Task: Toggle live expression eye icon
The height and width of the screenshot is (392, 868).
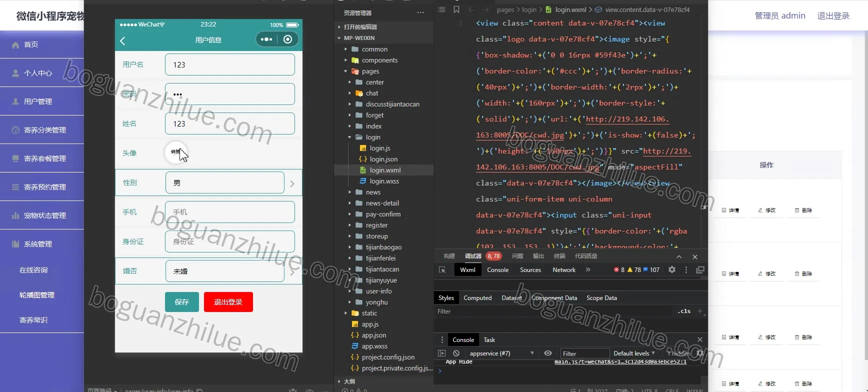Action: tap(548, 353)
